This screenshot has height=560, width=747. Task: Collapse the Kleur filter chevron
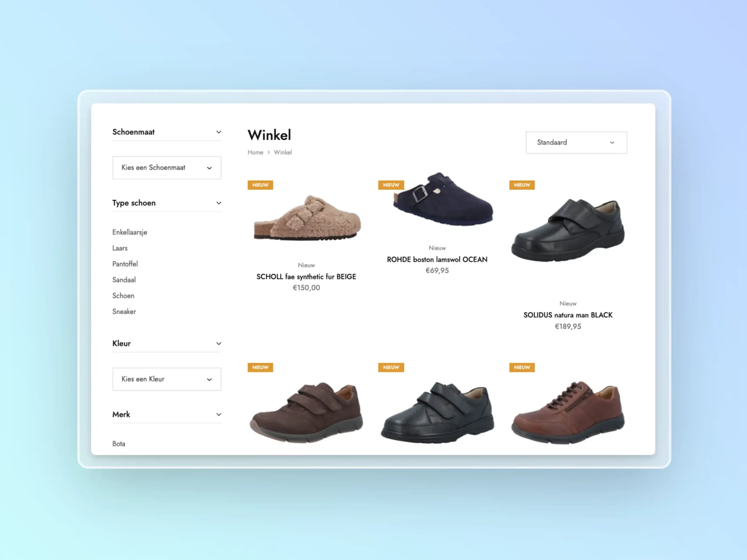(x=219, y=343)
